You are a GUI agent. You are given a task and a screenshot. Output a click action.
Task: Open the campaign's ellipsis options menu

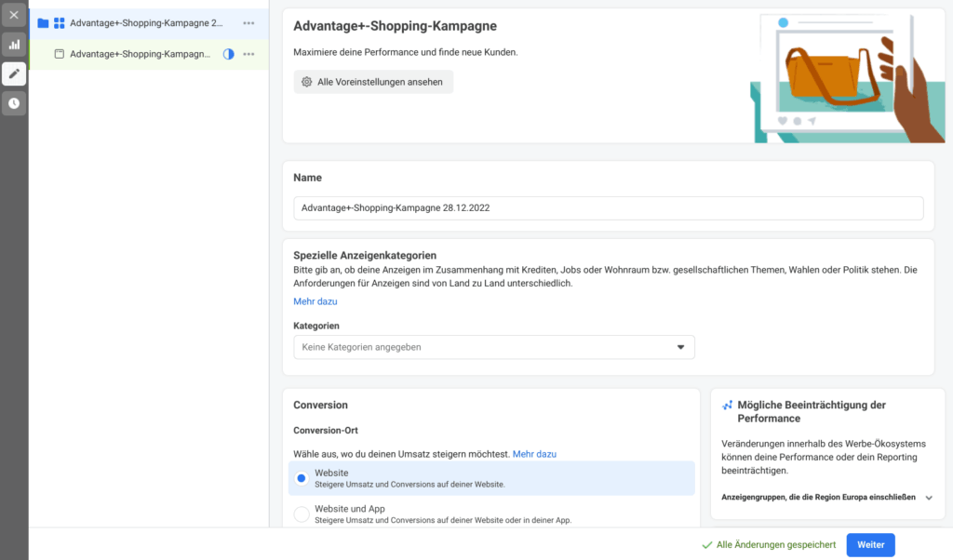248,22
